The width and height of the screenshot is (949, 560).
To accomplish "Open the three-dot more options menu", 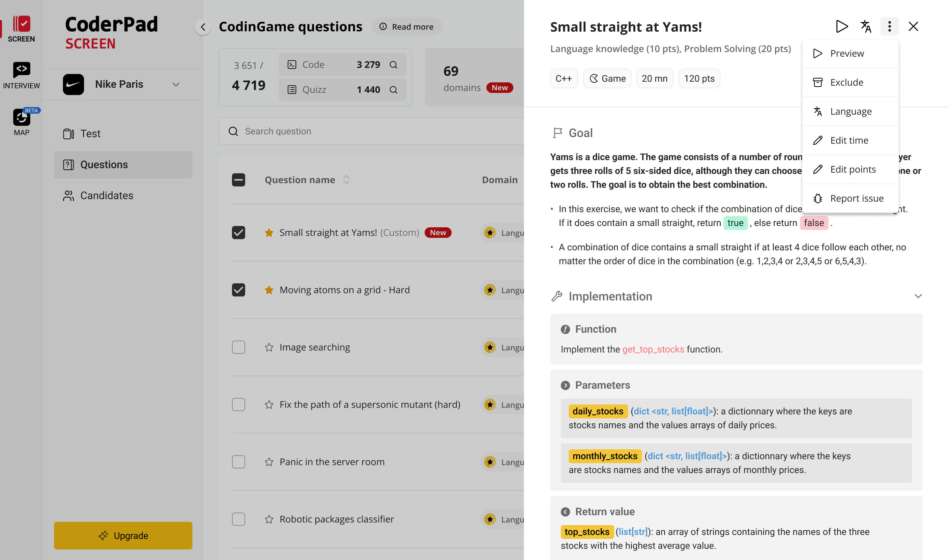I will tap(889, 26).
